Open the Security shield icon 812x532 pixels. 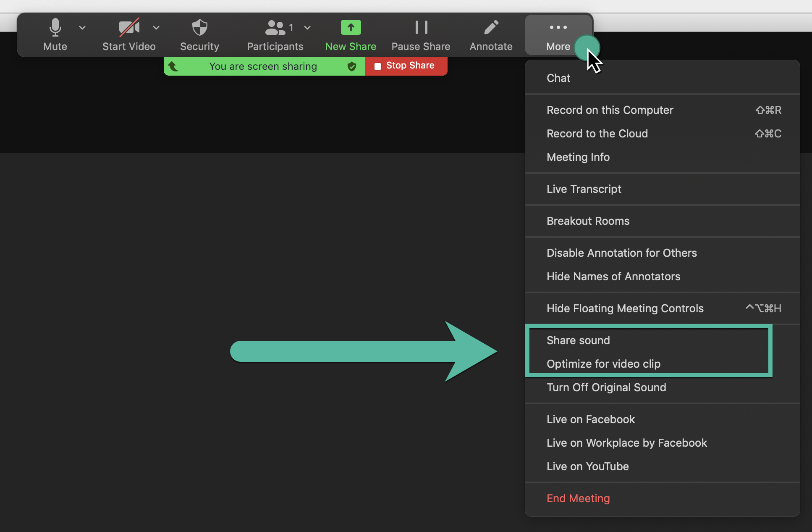199,28
